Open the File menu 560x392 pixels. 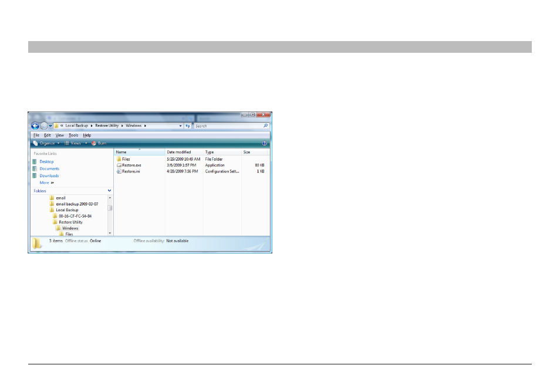(36, 136)
